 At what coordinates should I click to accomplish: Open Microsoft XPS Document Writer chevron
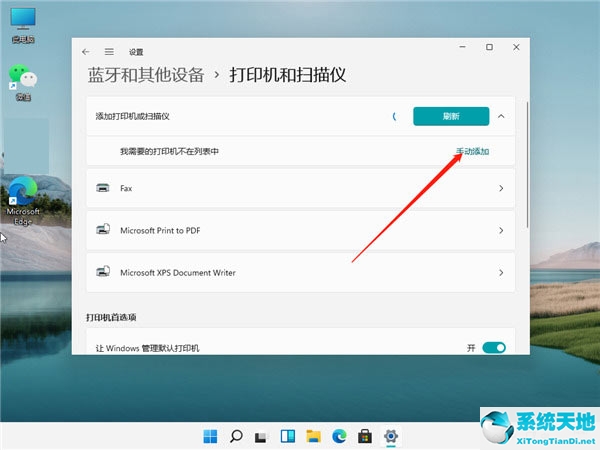(x=501, y=272)
